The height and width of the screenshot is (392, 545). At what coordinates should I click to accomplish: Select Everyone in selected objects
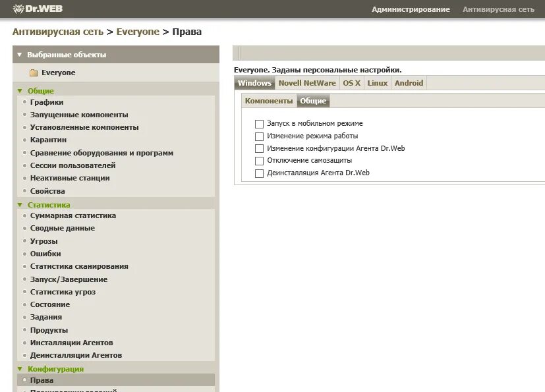[59, 72]
